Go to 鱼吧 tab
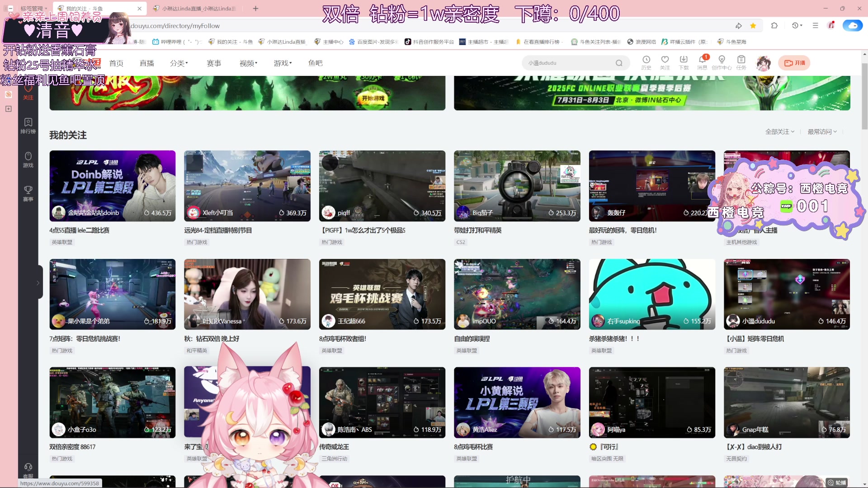This screenshot has height=488, width=868. [316, 63]
